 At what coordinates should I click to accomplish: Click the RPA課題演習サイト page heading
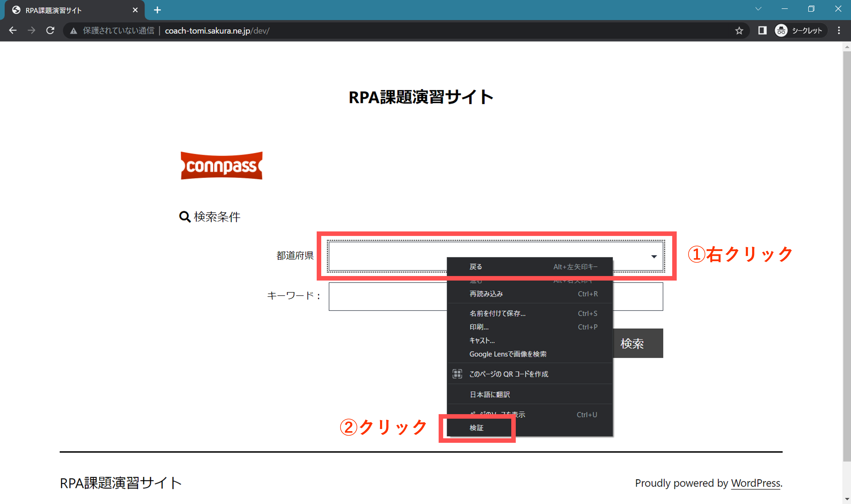click(421, 97)
